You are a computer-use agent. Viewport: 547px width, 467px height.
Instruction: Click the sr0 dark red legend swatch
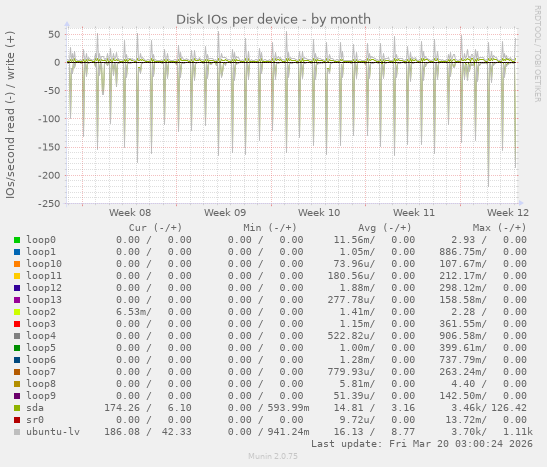click(17, 420)
